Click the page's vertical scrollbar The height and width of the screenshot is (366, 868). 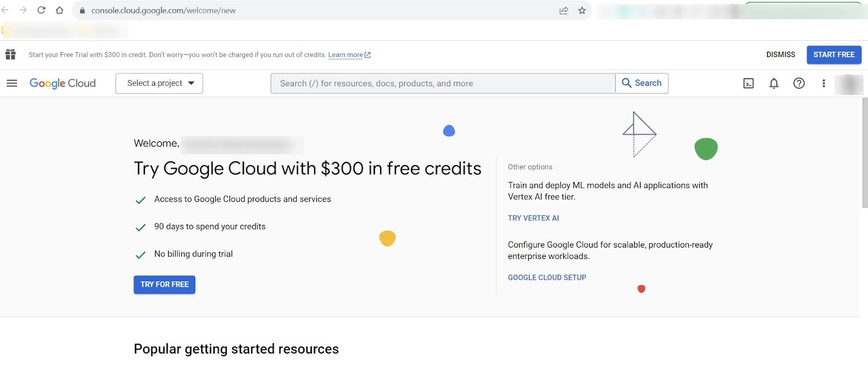865,153
